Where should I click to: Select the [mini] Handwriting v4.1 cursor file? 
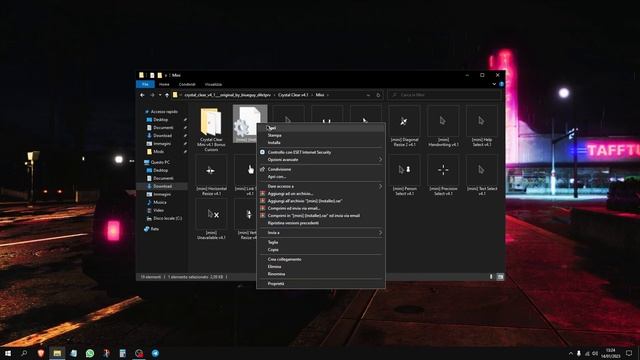443,126
